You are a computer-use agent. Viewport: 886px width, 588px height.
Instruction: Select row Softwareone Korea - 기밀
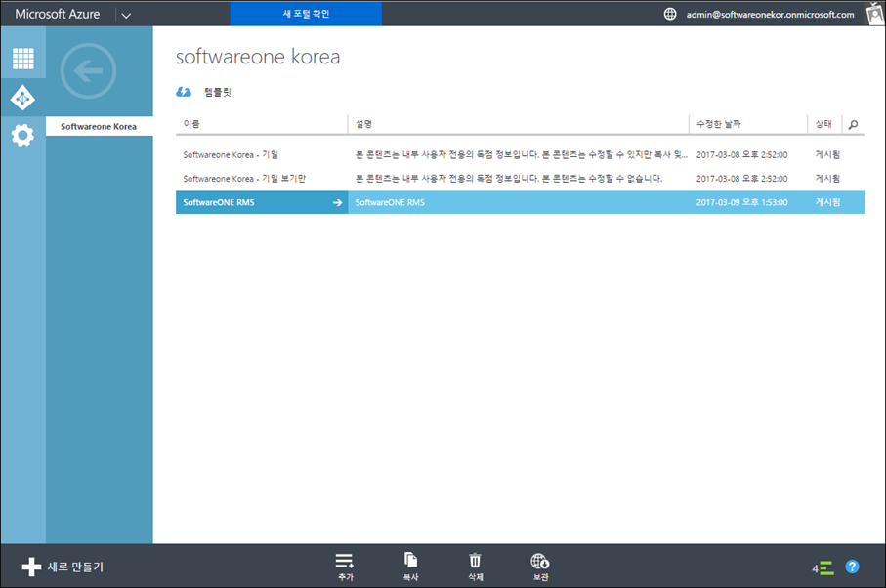pos(520,154)
